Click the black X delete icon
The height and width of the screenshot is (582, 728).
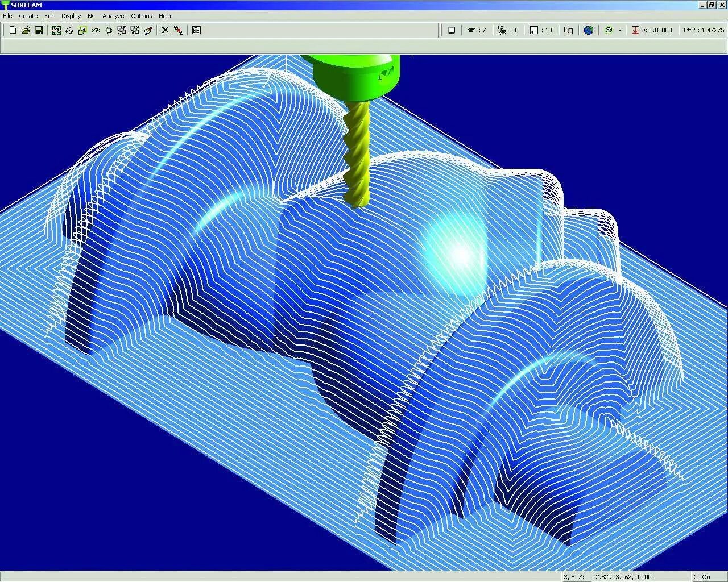(x=165, y=30)
